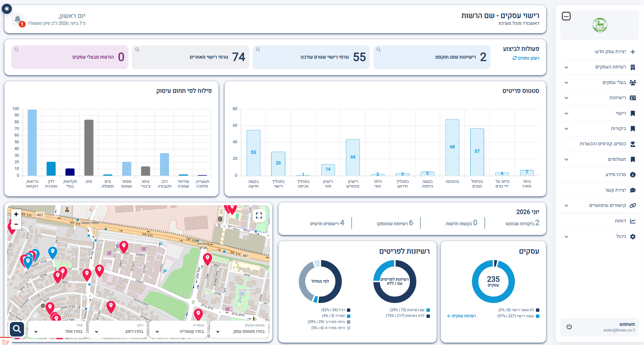Open fullscreen map view icon
644x345 pixels.
[x=259, y=216]
